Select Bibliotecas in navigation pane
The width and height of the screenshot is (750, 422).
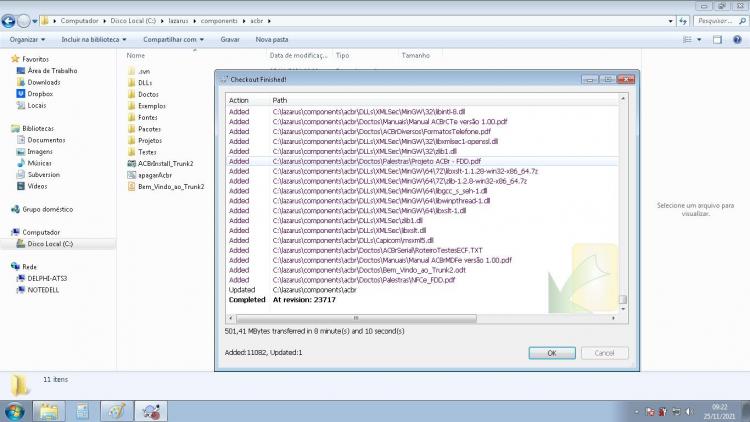pyautogui.click(x=33, y=128)
